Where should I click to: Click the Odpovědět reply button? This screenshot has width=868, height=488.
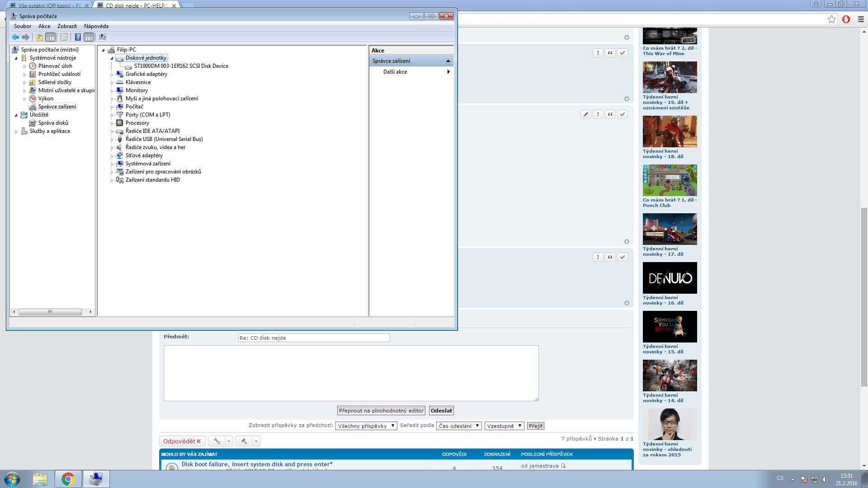(182, 441)
